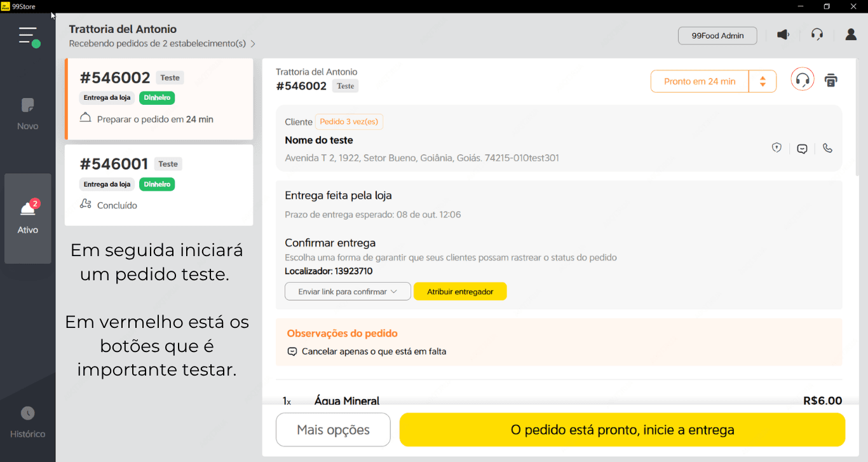Screen dimensions: 868x462
Task: Print the order with printer icon
Action: (x=831, y=80)
